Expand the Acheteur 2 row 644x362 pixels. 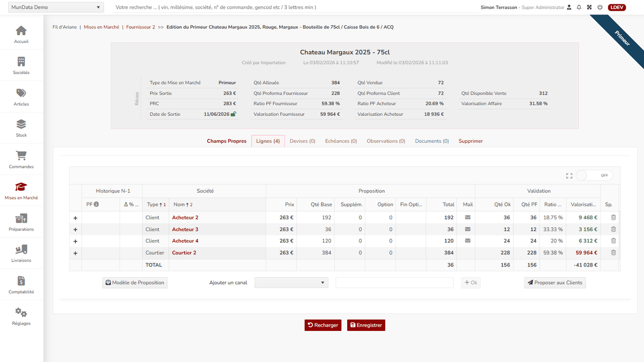pyautogui.click(x=75, y=218)
